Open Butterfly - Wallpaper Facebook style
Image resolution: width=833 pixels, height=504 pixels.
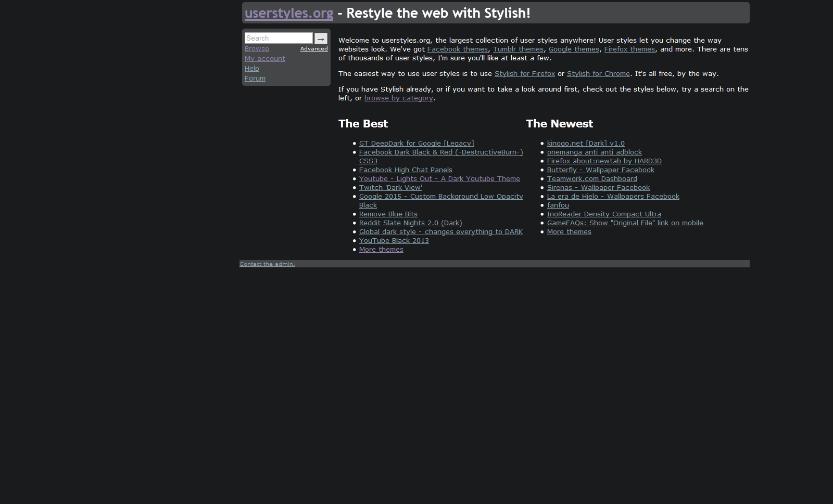[601, 170]
